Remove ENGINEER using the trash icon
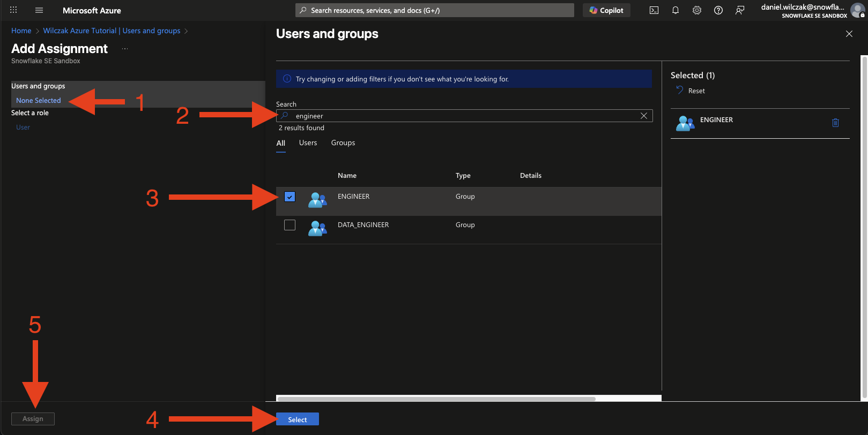Image resolution: width=868 pixels, height=435 pixels. 835,123
